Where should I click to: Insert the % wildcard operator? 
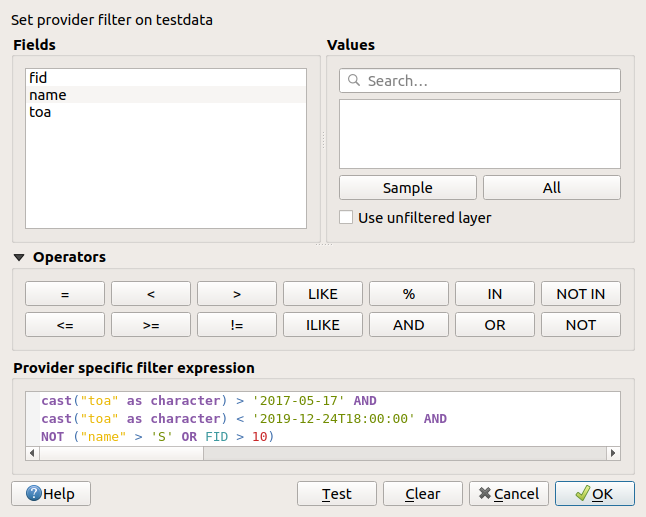pos(408,294)
